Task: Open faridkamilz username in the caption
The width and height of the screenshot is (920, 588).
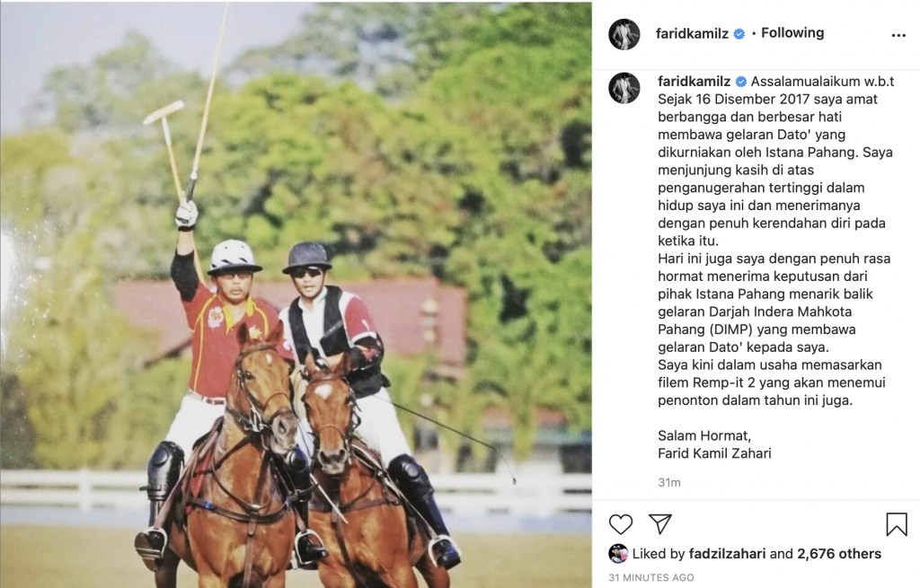Action: [694, 82]
